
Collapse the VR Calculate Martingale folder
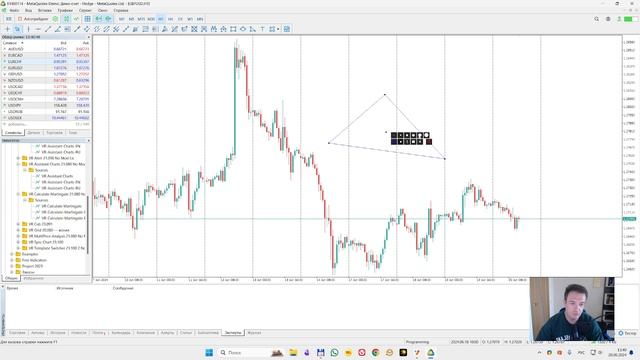(18, 194)
